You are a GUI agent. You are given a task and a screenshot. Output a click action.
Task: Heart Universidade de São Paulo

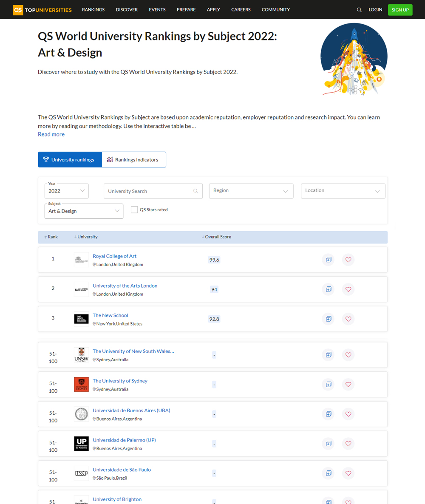pos(348,473)
